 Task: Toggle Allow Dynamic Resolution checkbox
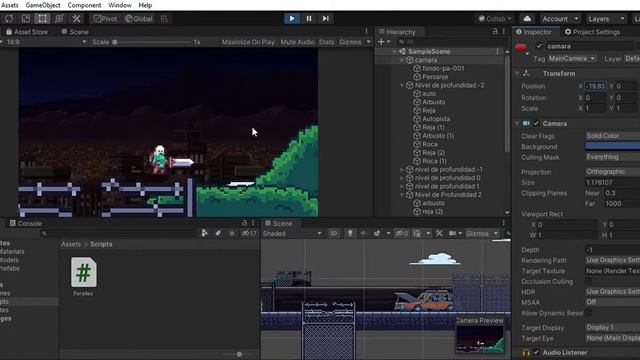(589, 313)
